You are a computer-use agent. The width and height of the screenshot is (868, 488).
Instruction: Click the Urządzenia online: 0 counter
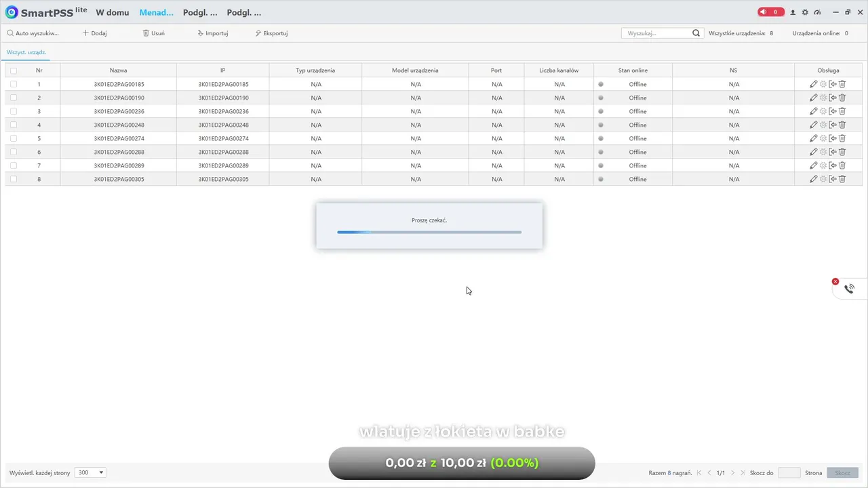point(820,33)
